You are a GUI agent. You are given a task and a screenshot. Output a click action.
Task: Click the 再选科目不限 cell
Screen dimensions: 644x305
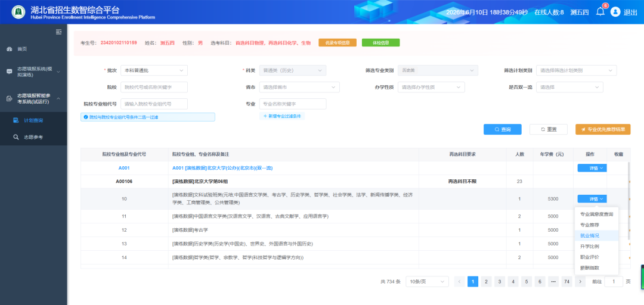[463, 182]
